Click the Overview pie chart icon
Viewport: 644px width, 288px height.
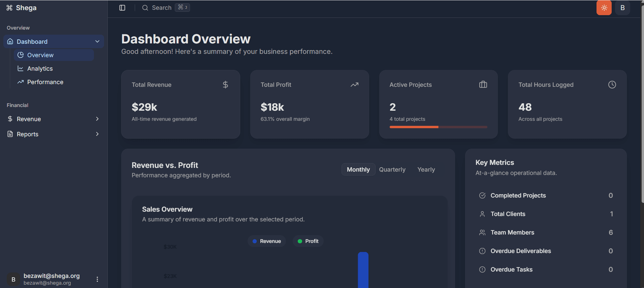[21, 55]
